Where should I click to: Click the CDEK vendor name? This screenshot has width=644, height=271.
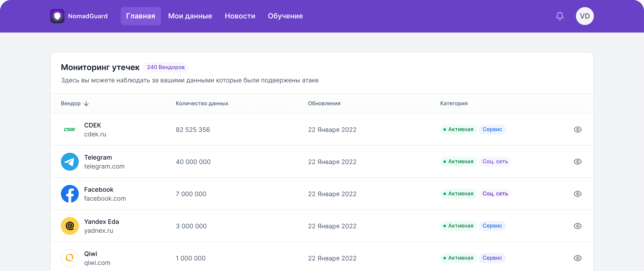(x=93, y=125)
